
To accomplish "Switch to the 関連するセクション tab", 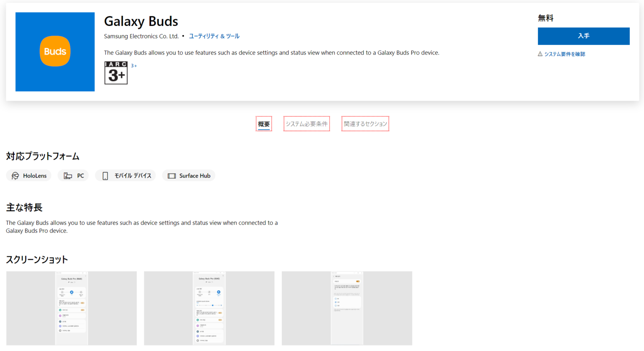I will click(365, 124).
